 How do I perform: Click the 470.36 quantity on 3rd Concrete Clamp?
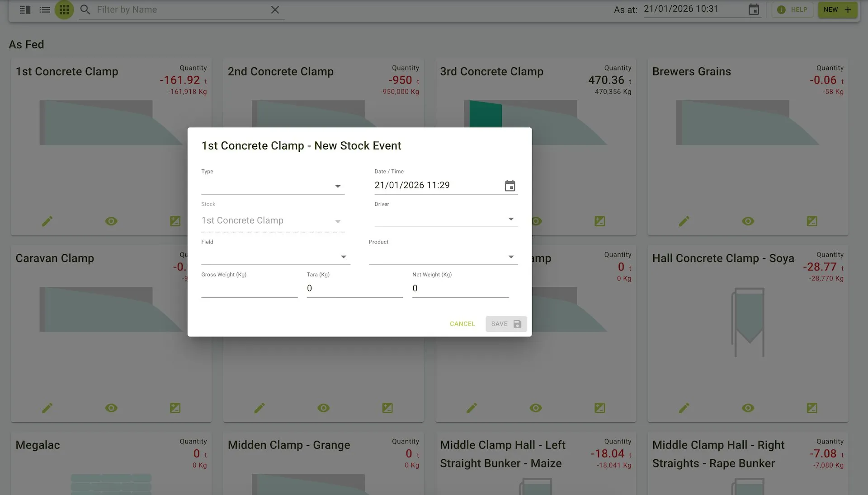tap(606, 80)
